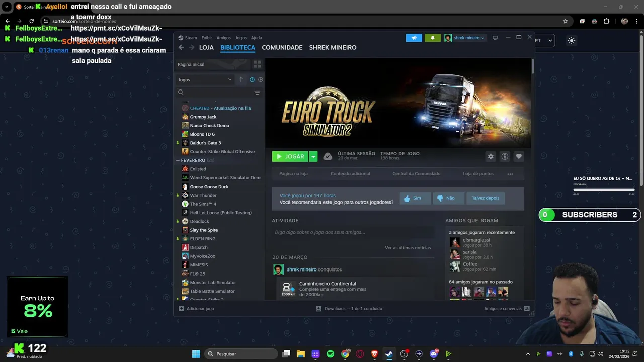View Ver as últimas notícias link

[x=408, y=248]
